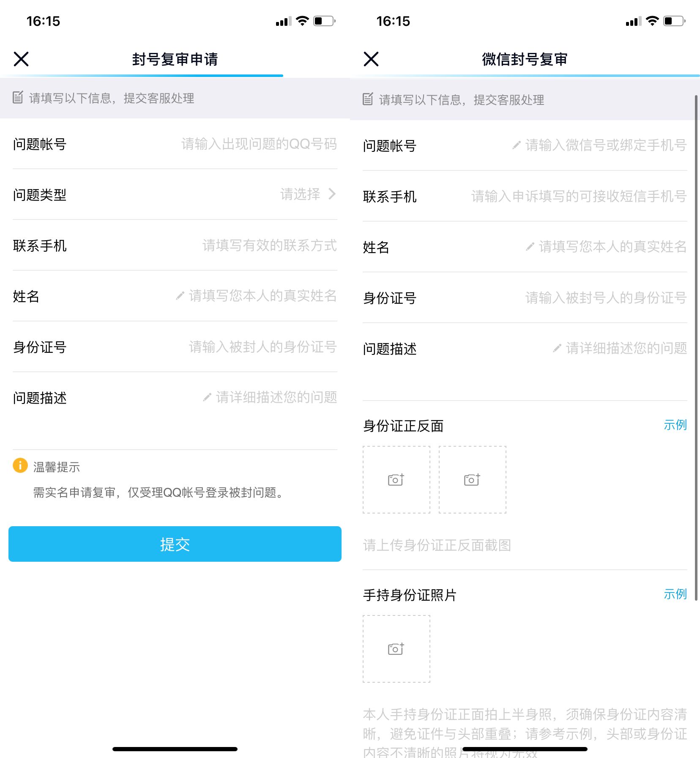Close the 微信封号复审 page with the X icon
The image size is (700, 758).
[x=371, y=59]
